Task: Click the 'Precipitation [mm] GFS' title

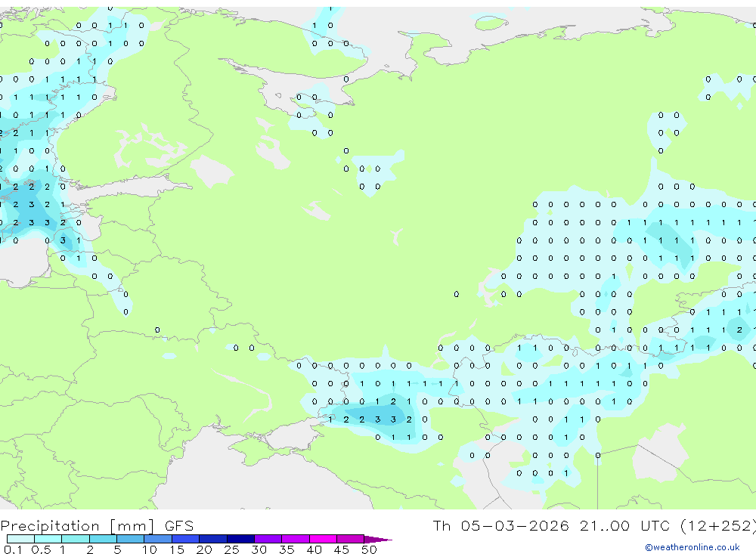Action: [x=97, y=526]
